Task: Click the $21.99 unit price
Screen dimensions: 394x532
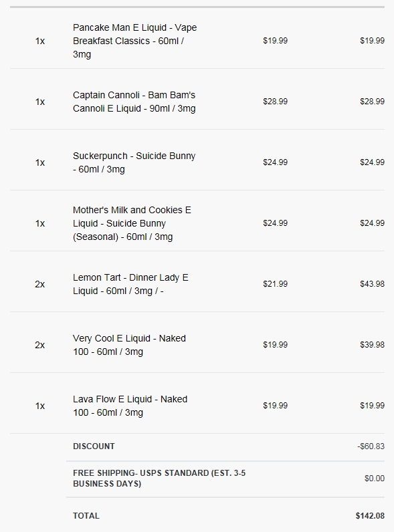Action: (x=275, y=283)
